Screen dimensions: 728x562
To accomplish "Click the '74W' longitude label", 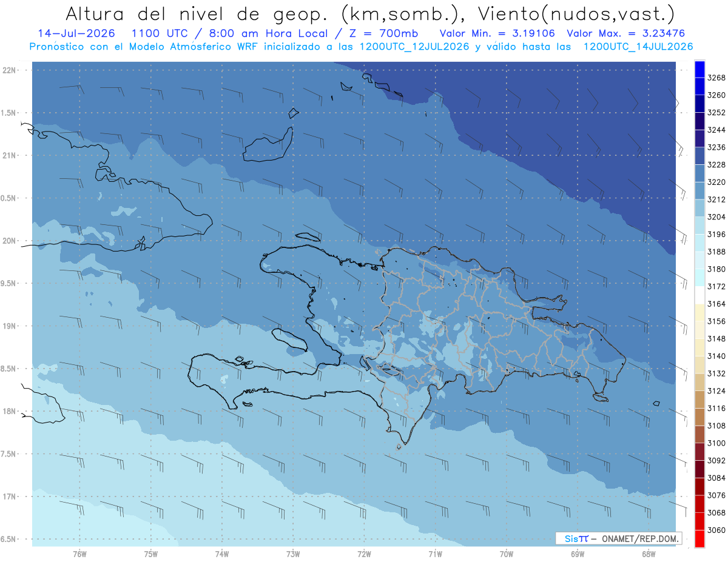I will coord(222,554).
